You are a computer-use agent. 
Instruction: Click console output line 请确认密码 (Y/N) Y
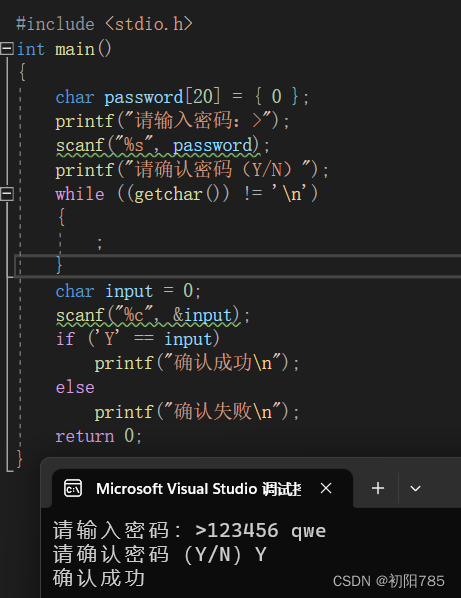click(159, 555)
